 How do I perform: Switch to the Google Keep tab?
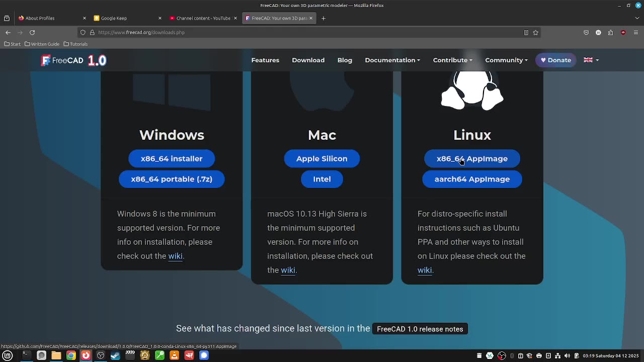(127, 18)
